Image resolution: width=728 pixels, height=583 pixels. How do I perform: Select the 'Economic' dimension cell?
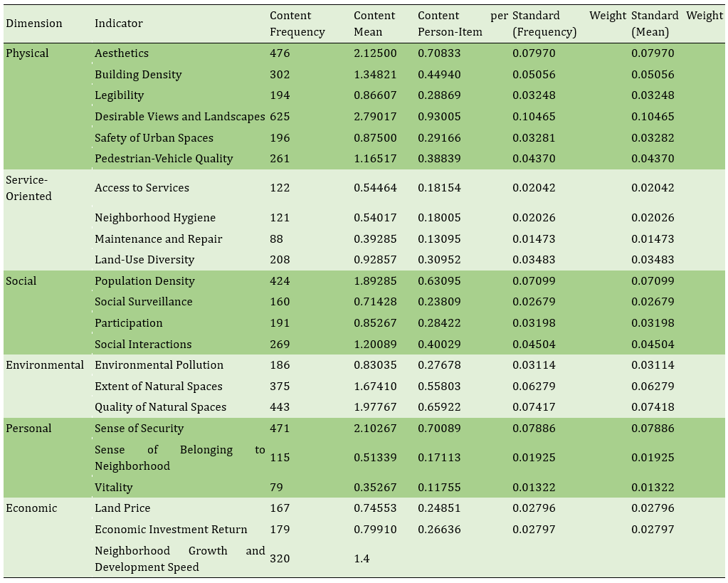(x=31, y=508)
